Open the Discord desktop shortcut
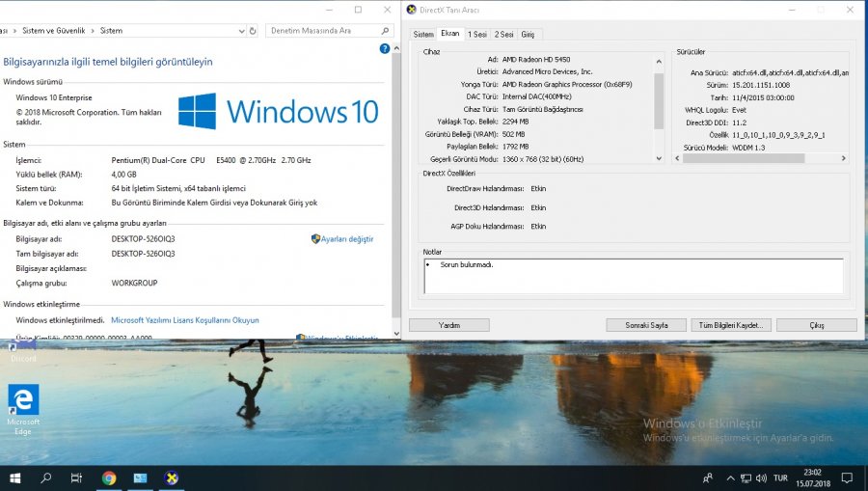 (x=23, y=351)
